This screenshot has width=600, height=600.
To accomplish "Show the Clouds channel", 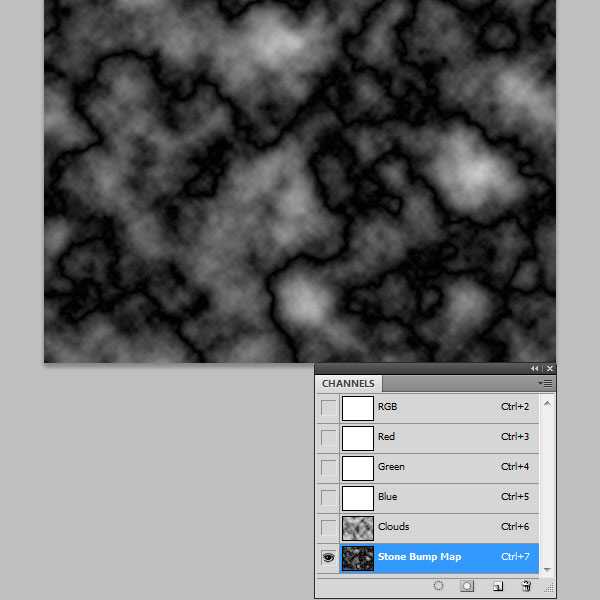I will coord(328,527).
